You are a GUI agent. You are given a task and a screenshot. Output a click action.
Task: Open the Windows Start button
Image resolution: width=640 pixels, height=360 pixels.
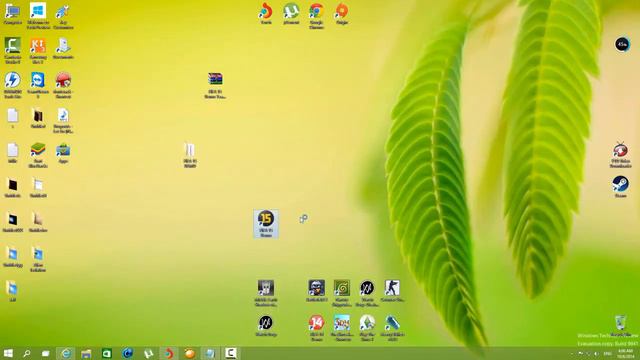[x=8, y=353]
